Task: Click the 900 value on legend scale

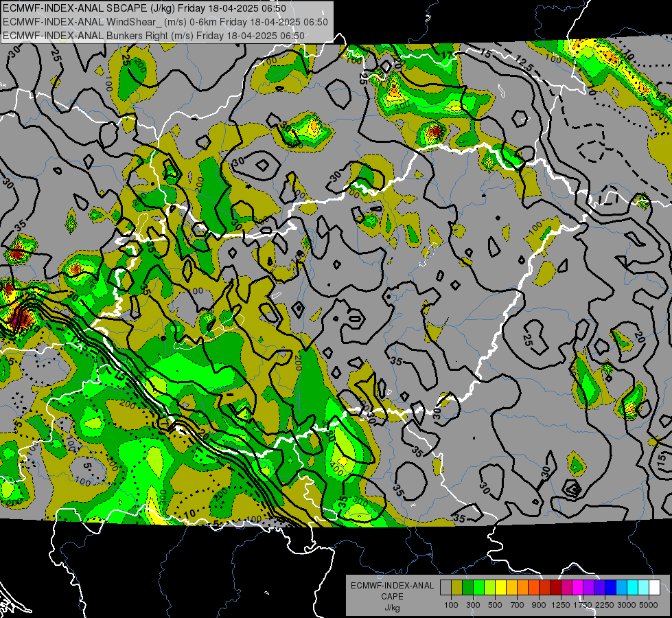Action: click(539, 605)
